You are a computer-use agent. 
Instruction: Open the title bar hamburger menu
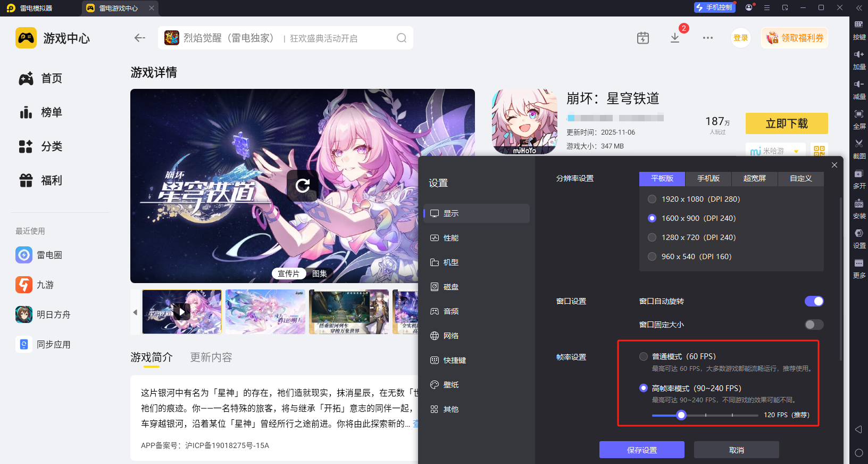767,7
